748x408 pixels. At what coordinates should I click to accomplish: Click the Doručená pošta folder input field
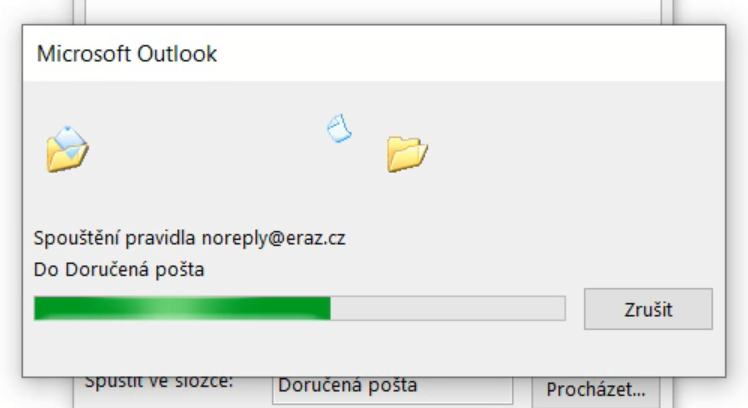pos(393,389)
